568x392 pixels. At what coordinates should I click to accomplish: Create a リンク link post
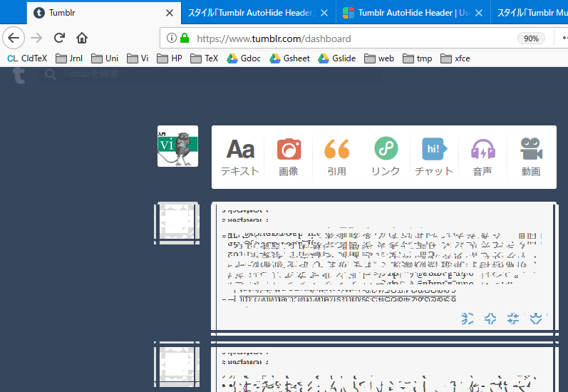(386, 157)
